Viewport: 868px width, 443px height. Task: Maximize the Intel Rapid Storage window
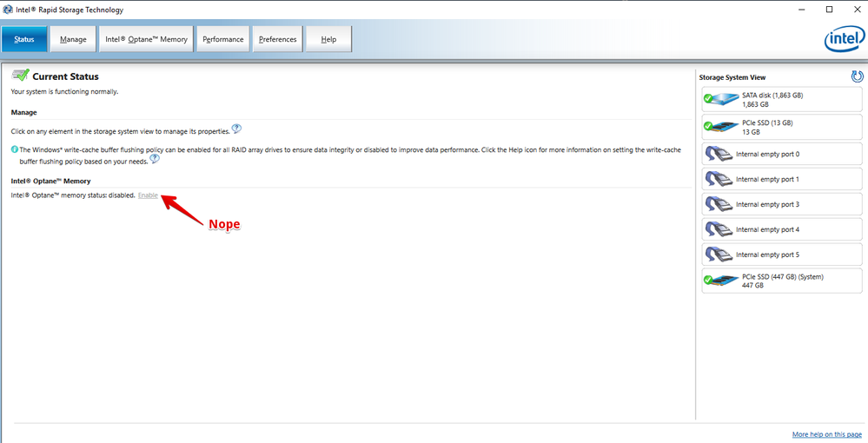pyautogui.click(x=829, y=10)
